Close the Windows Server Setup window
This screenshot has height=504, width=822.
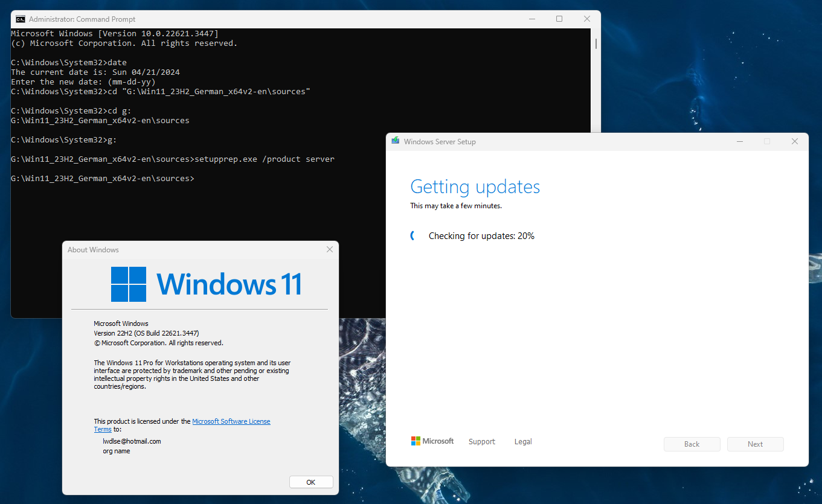point(795,141)
